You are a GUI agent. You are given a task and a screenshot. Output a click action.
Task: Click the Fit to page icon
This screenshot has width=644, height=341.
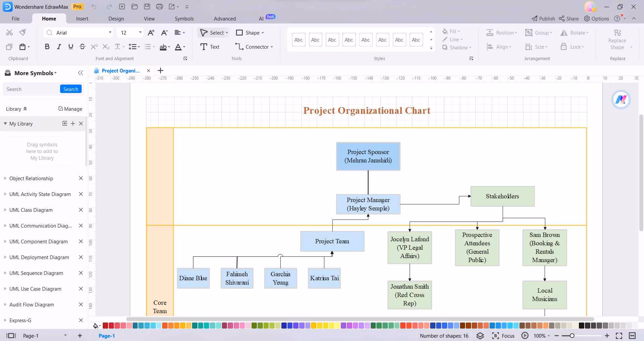pyautogui.click(x=619, y=336)
